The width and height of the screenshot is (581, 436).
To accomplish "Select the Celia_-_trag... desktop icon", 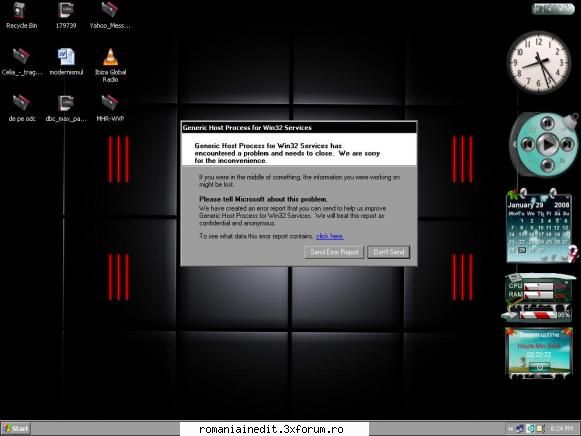I will tap(21, 61).
